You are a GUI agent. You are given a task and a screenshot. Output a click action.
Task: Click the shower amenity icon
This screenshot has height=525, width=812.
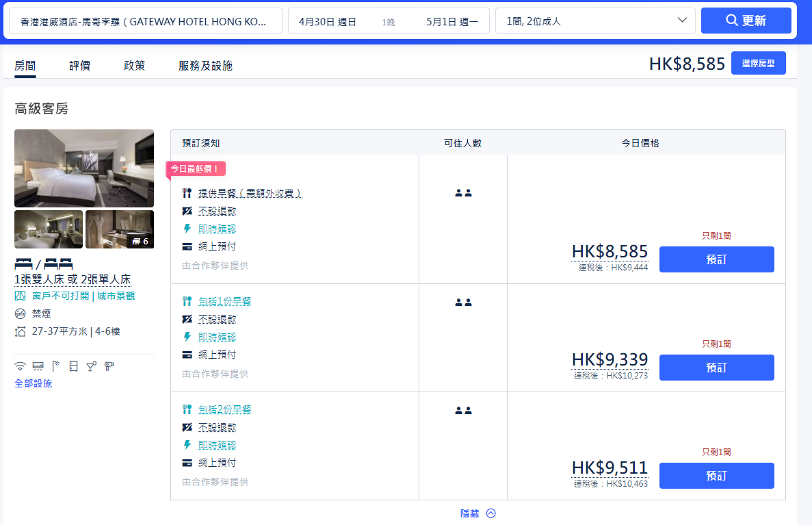55,366
